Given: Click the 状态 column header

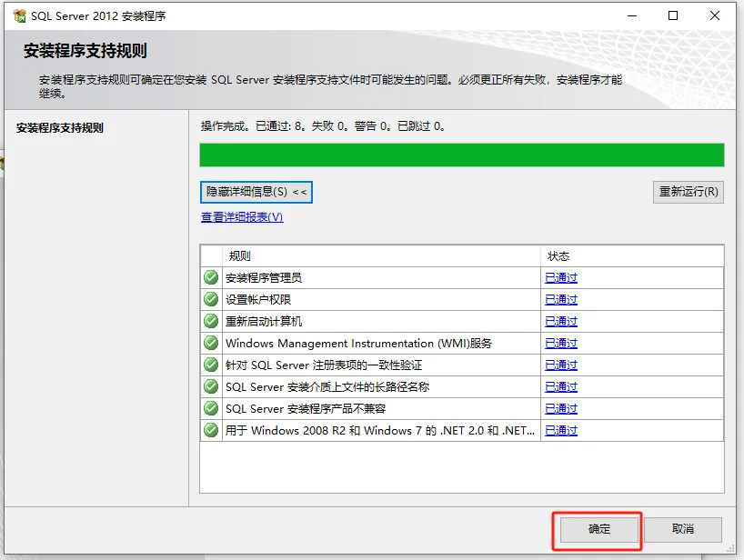Looking at the screenshot, I should pos(632,256).
